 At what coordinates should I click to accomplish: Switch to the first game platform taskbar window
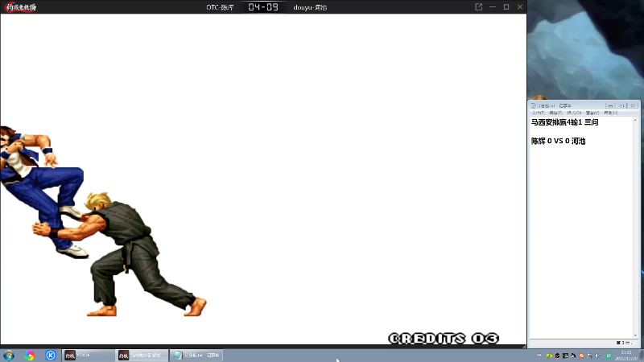88,356
